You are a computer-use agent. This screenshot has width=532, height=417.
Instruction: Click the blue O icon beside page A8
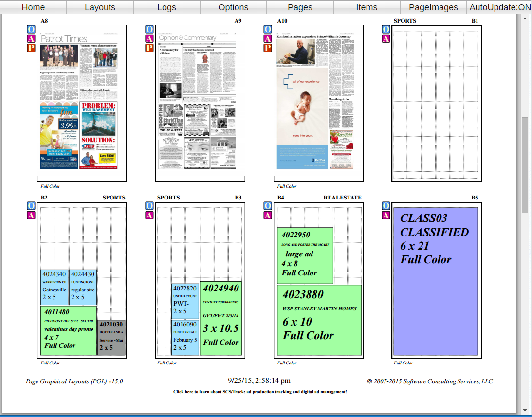pyautogui.click(x=31, y=29)
